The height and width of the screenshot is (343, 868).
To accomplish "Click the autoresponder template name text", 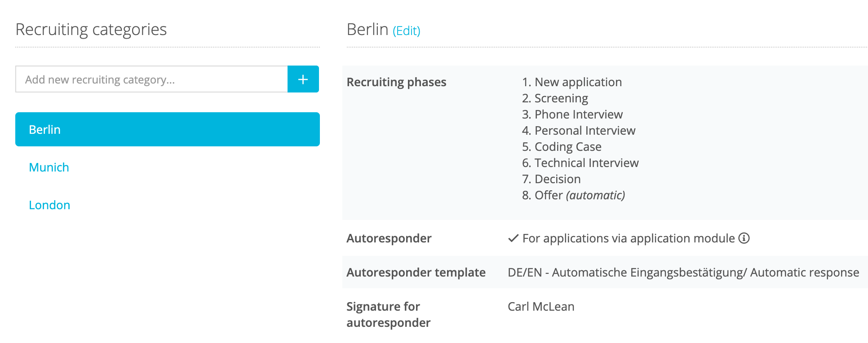I will tap(683, 273).
